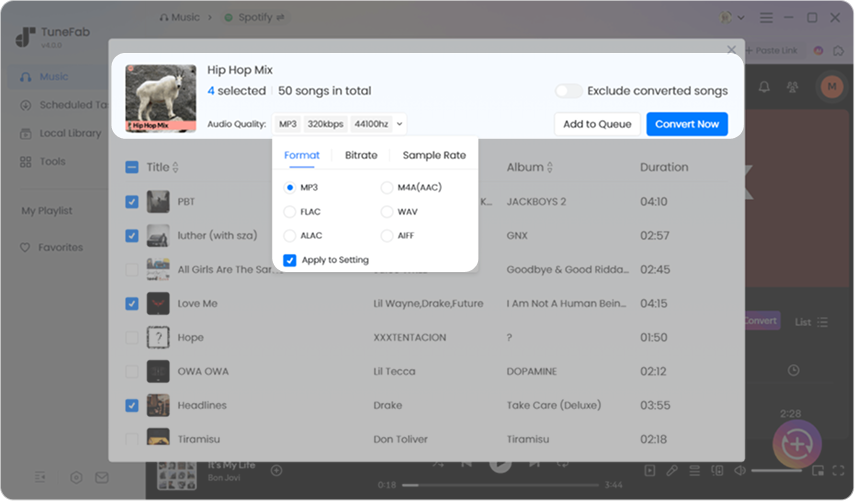Viewport: 855px width, 501px height.
Task: Open the account avatar dropdown in the title bar
Action: pyautogui.click(x=732, y=17)
